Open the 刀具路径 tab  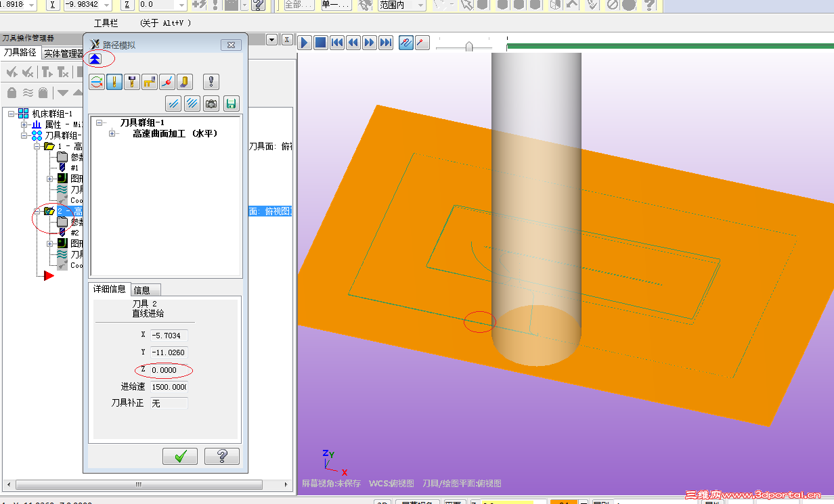pos(20,52)
